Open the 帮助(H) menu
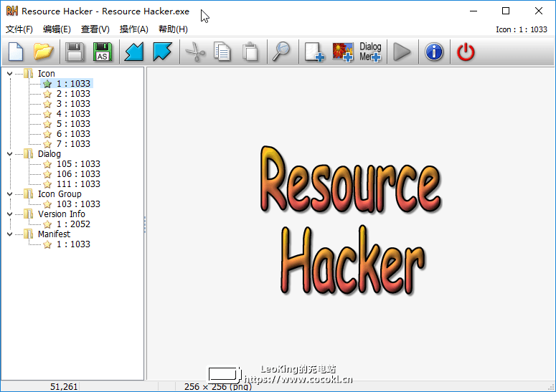Image resolution: width=556 pixels, height=392 pixels. (x=173, y=29)
